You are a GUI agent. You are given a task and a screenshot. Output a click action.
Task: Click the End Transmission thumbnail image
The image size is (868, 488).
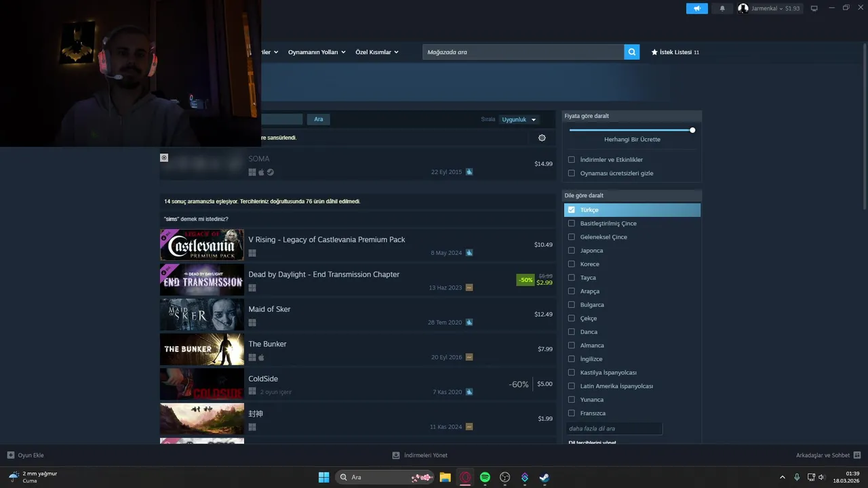point(202,280)
